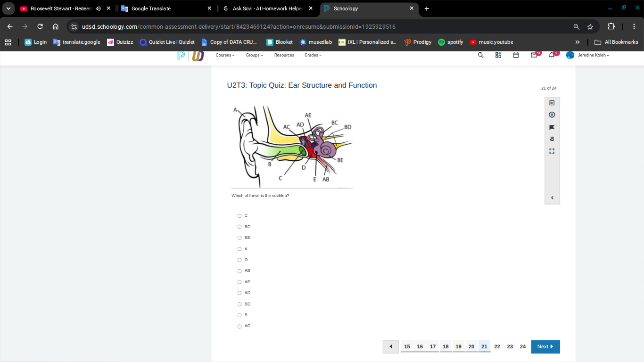Screen dimensions: 644x362
Task: Open the Schoology apps grid icon
Action: pos(498,55)
